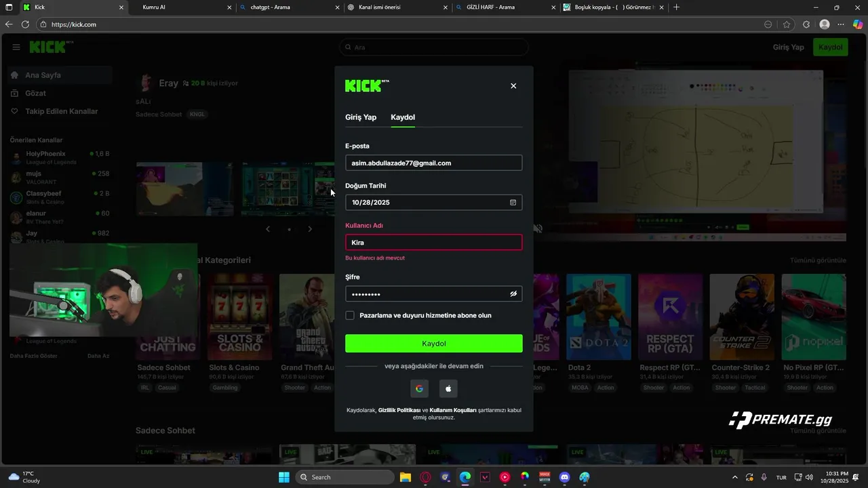The width and height of the screenshot is (868, 488).
Task: Switch to chatgpt - Arama browser tab
Action: [x=290, y=7]
